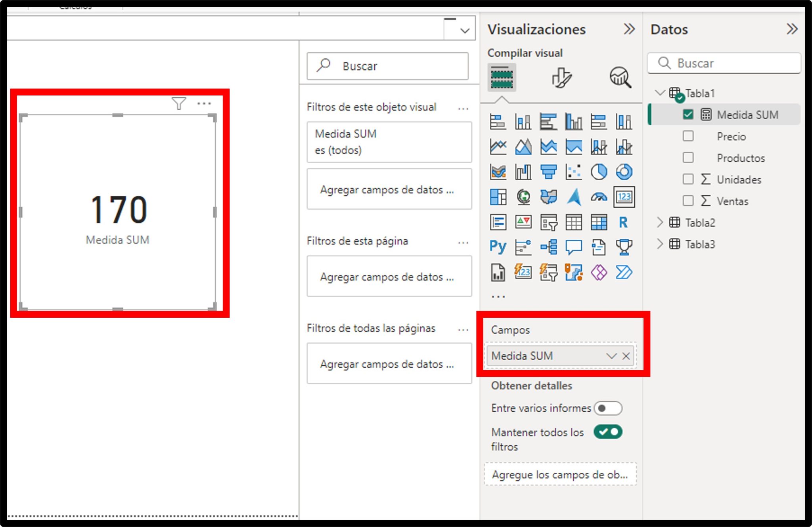Expand the Tabla2 table node
Viewport: 812px width, 527px height.
tap(660, 222)
